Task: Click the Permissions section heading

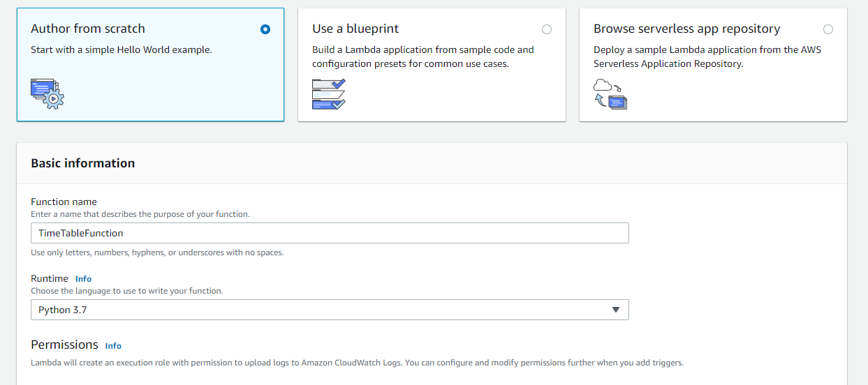Action: click(x=64, y=345)
